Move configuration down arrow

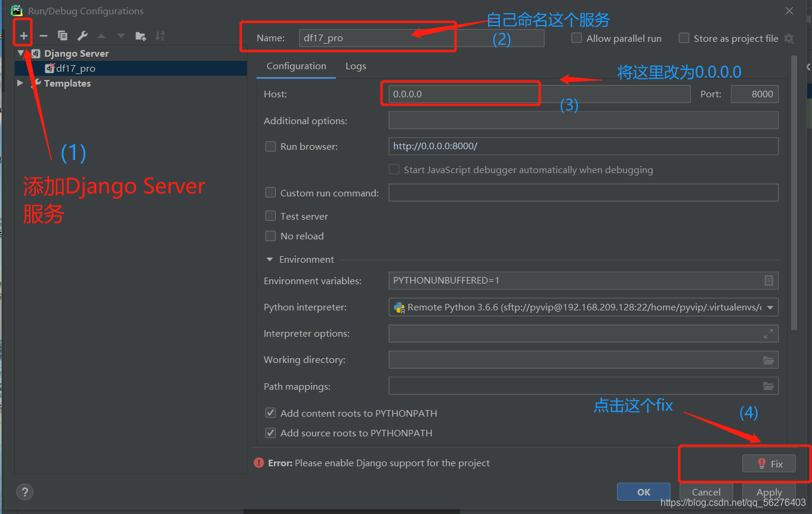coord(121,36)
